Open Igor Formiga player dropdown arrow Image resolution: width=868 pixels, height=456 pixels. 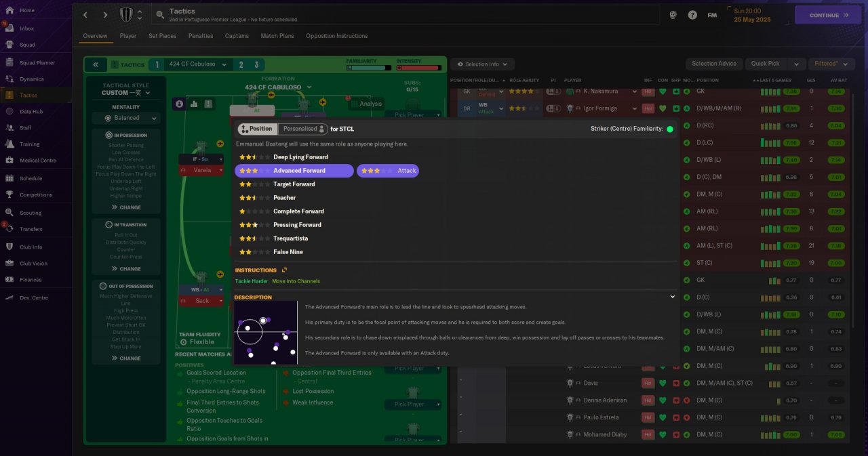pyautogui.click(x=635, y=108)
